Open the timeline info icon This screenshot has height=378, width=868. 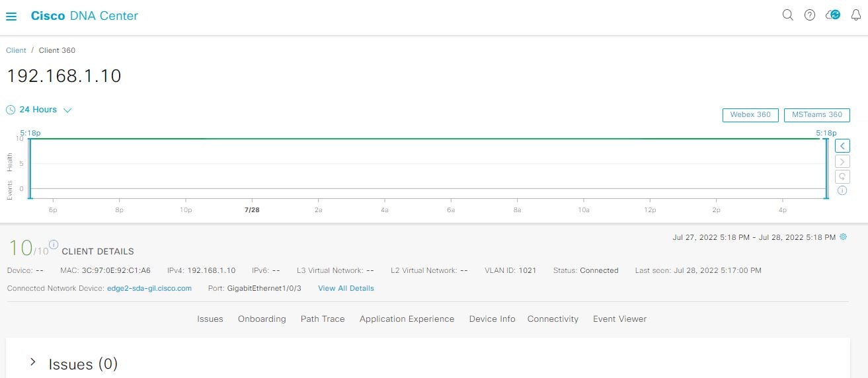coord(842,190)
